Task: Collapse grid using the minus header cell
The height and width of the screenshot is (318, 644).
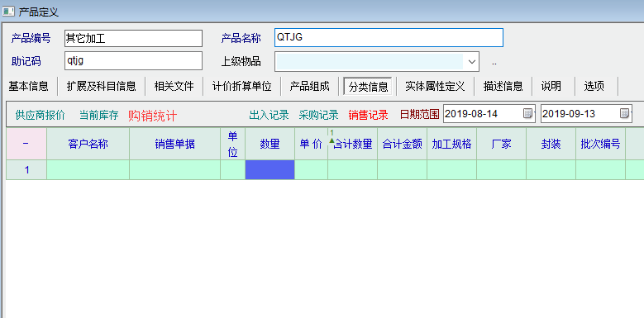Action: [x=26, y=144]
